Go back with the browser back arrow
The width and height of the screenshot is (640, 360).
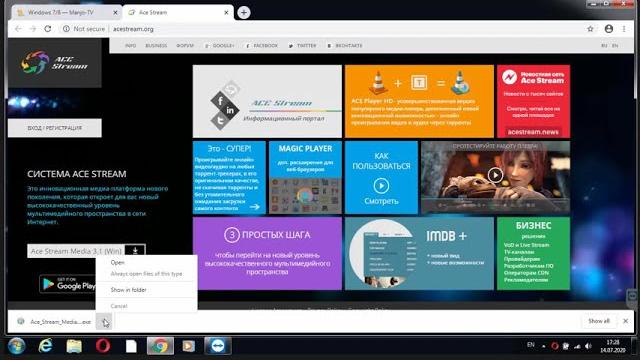pyautogui.click(x=18, y=29)
